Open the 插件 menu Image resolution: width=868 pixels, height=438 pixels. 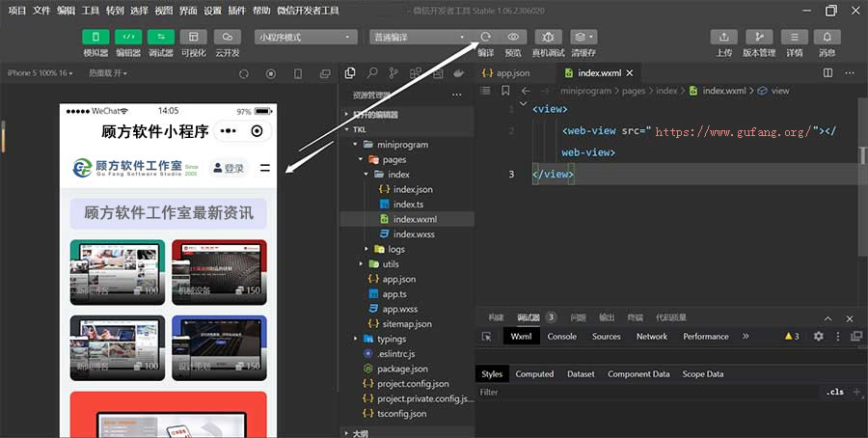coord(237,11)
